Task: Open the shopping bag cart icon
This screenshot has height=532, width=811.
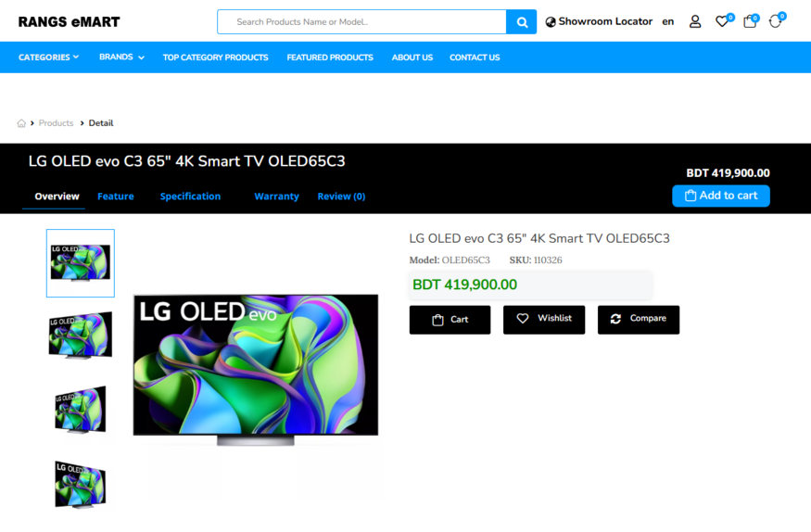Action: 750,21
